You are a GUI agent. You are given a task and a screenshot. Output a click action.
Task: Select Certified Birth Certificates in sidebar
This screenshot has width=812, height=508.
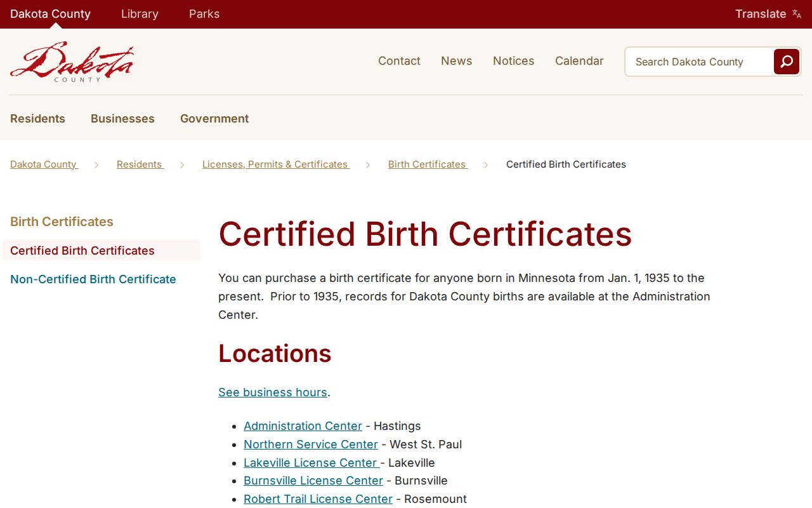(101, 250)
